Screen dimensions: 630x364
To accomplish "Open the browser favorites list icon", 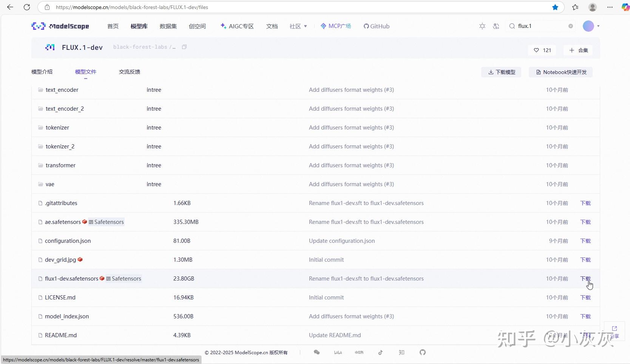I will pyautogui.click(x=575, y=7).
